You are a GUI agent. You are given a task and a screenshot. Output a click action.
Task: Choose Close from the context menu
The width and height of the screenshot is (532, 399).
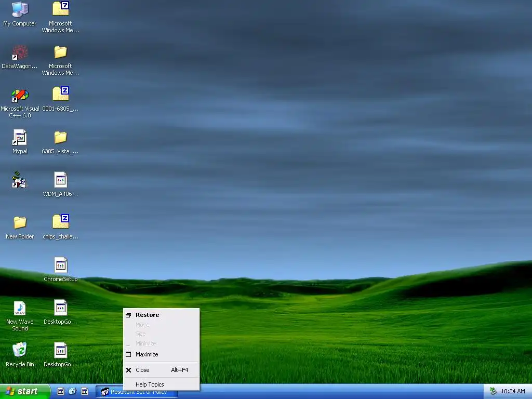(162, 370)
